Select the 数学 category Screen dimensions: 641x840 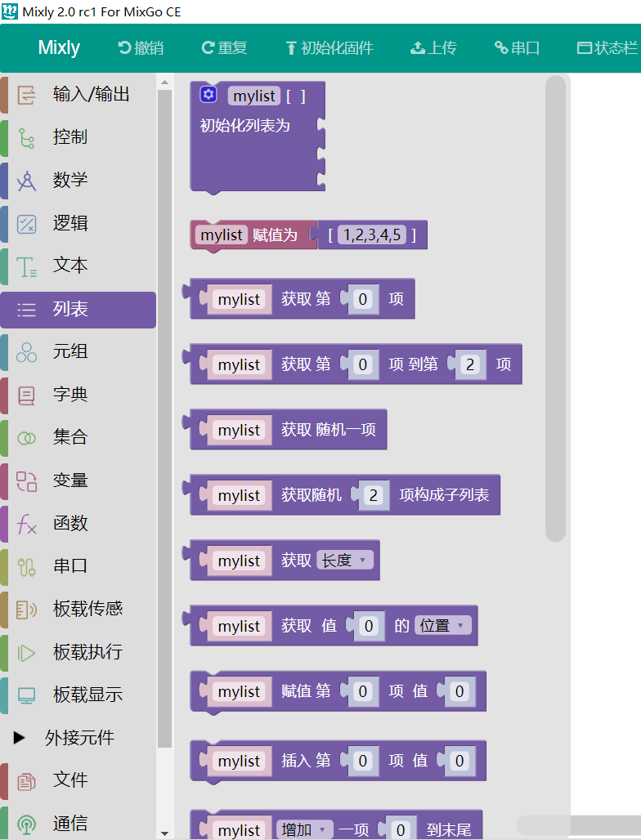coord(78,181)
